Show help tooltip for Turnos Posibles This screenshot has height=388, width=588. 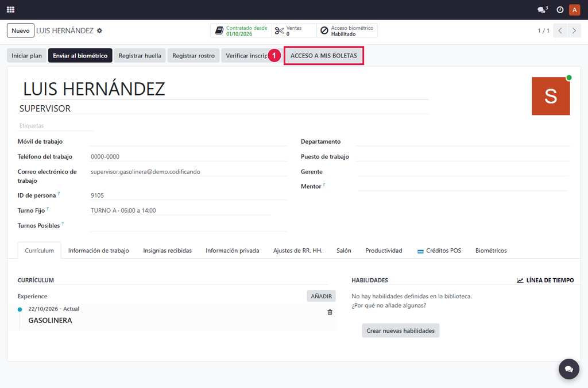[63, 224]
